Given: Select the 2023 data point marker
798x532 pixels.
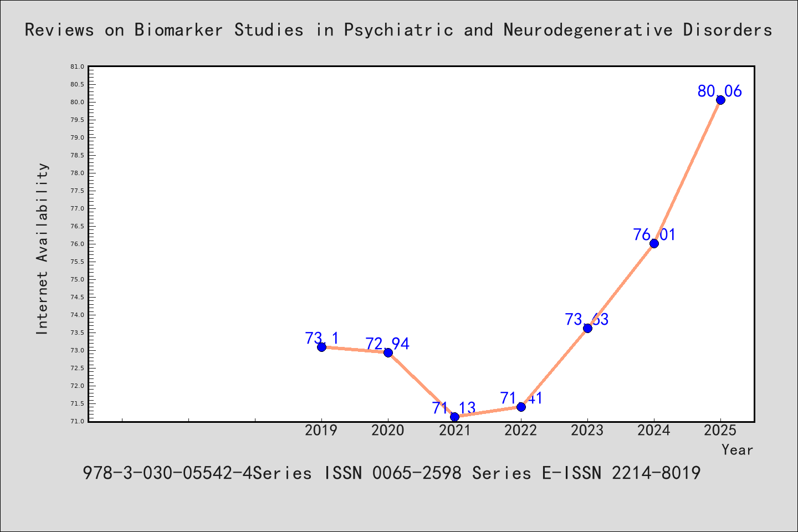Looking at the screenshot, I should (587, 328).
